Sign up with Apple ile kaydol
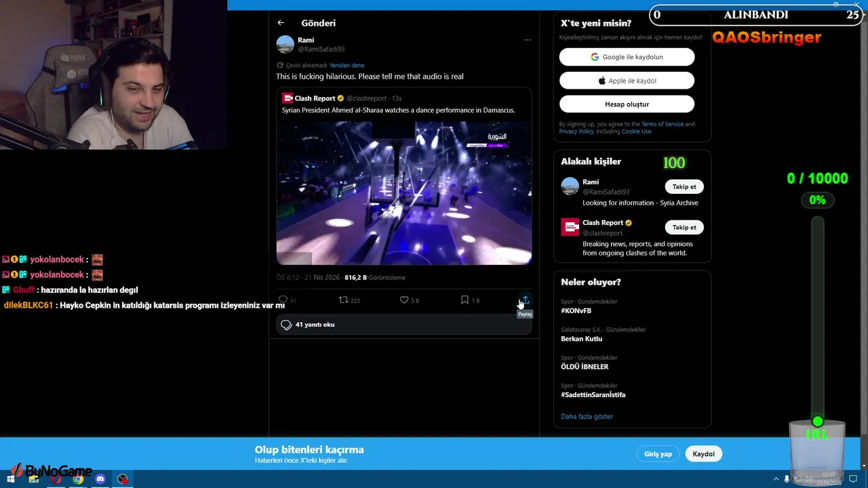This screenshot has height=488, width=868. coord(627,81)
